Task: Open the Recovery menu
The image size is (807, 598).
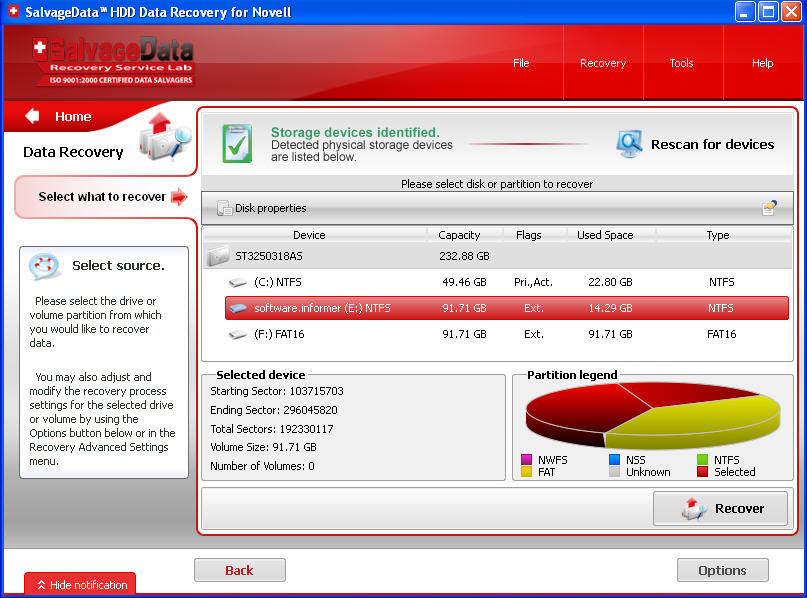Action: tap(603, 63)
